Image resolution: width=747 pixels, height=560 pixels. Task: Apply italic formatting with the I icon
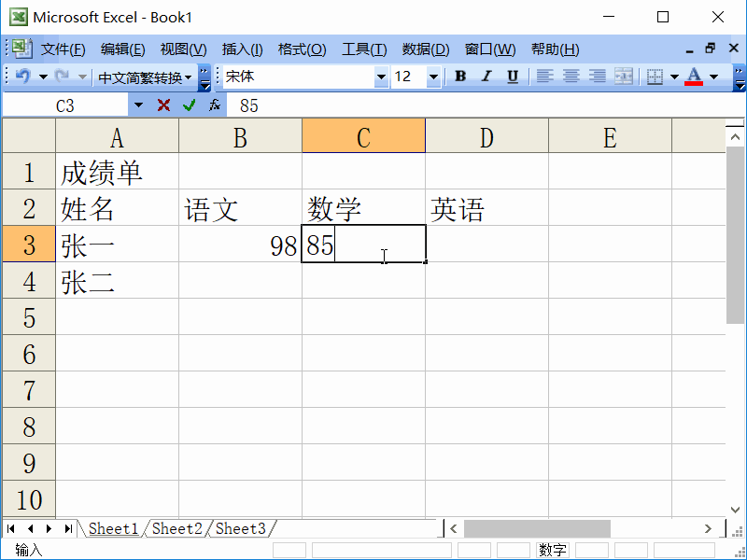point(486,77)
